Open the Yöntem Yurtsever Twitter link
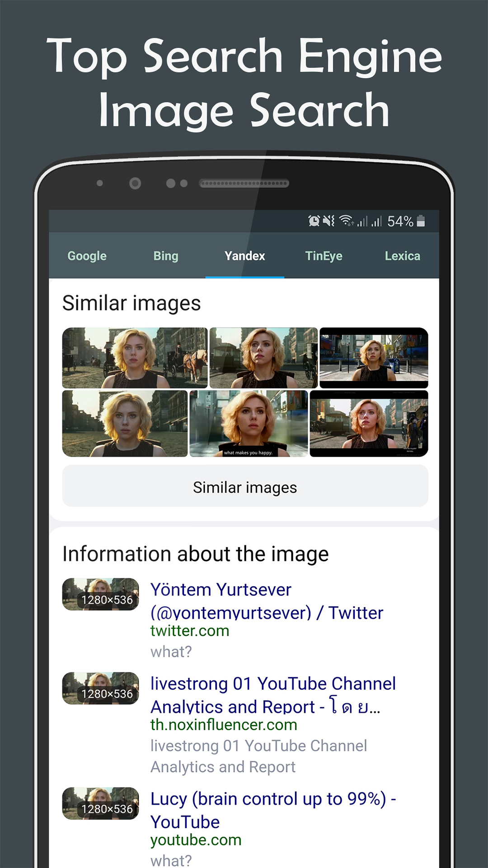Screen dimensions: 488x868 point(267,601)
